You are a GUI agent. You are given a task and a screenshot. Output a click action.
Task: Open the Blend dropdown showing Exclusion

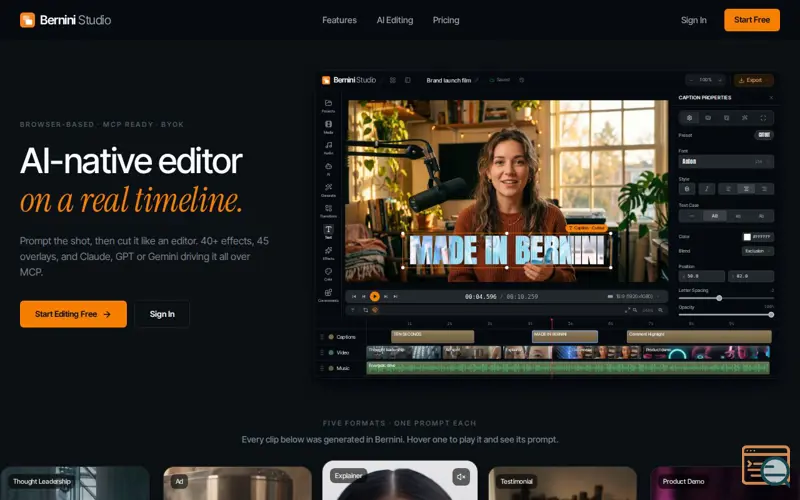[x=758, y=251]
